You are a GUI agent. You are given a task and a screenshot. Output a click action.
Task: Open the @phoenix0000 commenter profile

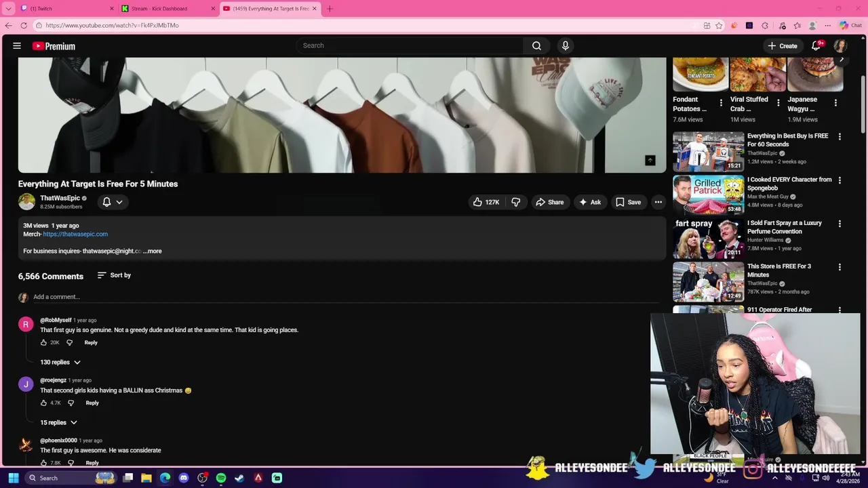[58, 441]
